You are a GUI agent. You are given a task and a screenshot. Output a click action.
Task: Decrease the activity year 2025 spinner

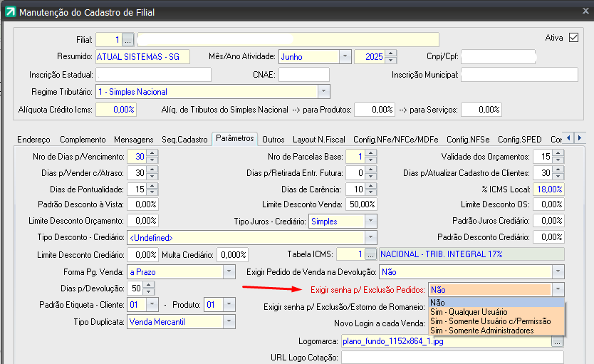pos(390,60)
